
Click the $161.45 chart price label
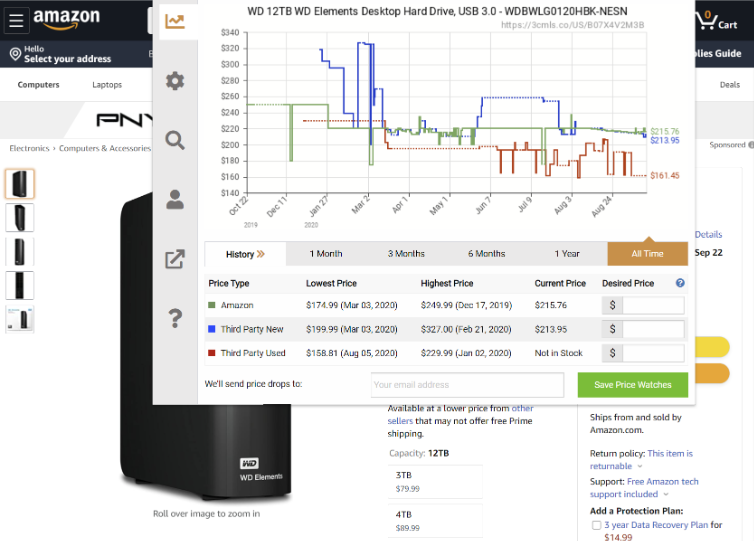(x=665, y=176)
